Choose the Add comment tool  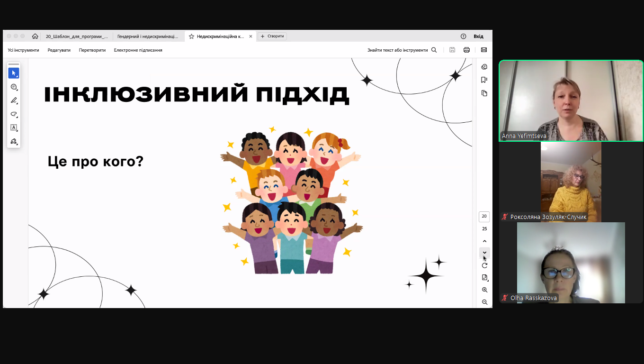(x=14, y=87)
